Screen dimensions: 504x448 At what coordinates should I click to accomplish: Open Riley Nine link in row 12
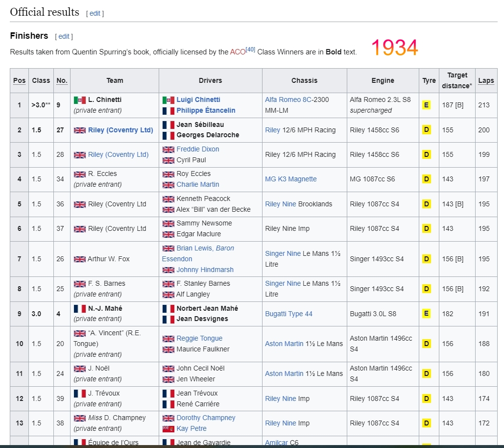(x=280, y=398)
